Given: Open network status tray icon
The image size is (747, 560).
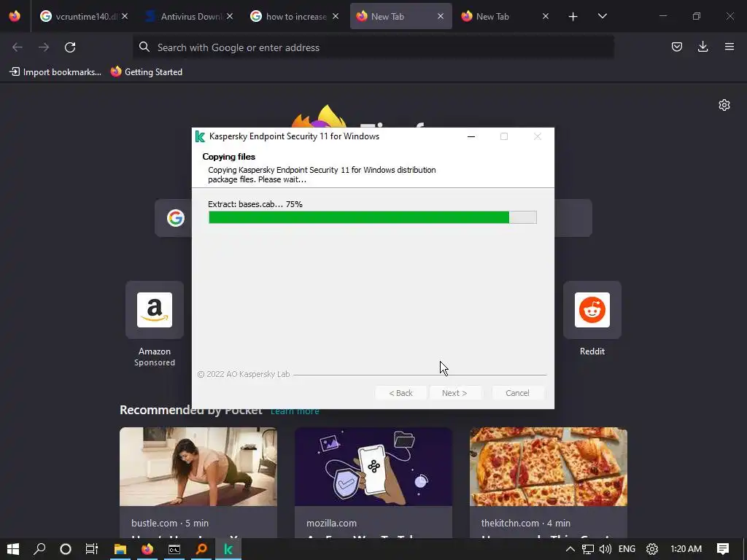Looking at the screenshot, I should pos(588,549).
